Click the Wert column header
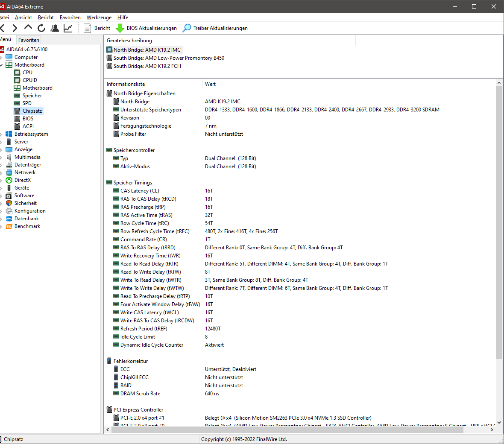504x444 pixels. pos(210,84)
